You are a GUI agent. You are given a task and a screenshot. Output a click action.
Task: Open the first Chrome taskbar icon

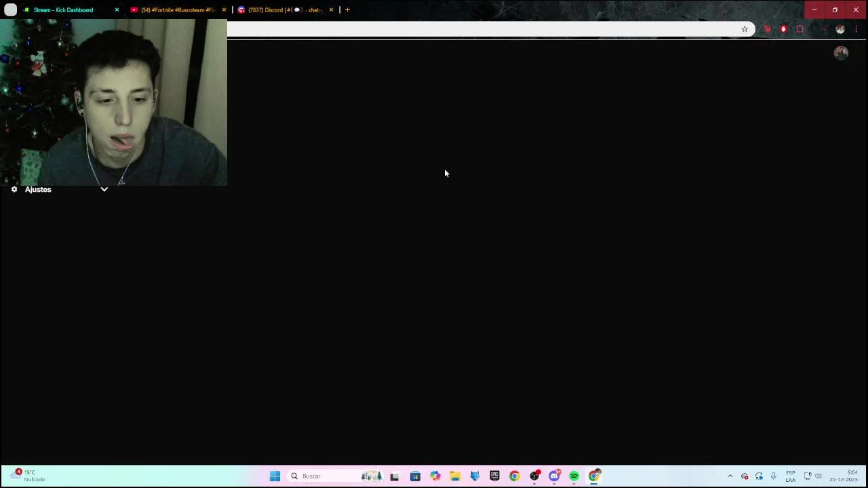coord(515,476)
